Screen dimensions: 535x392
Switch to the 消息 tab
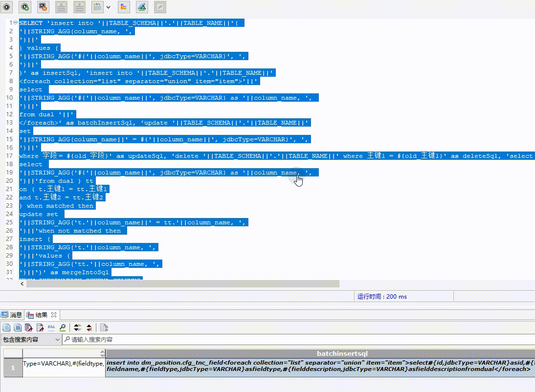pyautogui.click(x=12, y=315)
